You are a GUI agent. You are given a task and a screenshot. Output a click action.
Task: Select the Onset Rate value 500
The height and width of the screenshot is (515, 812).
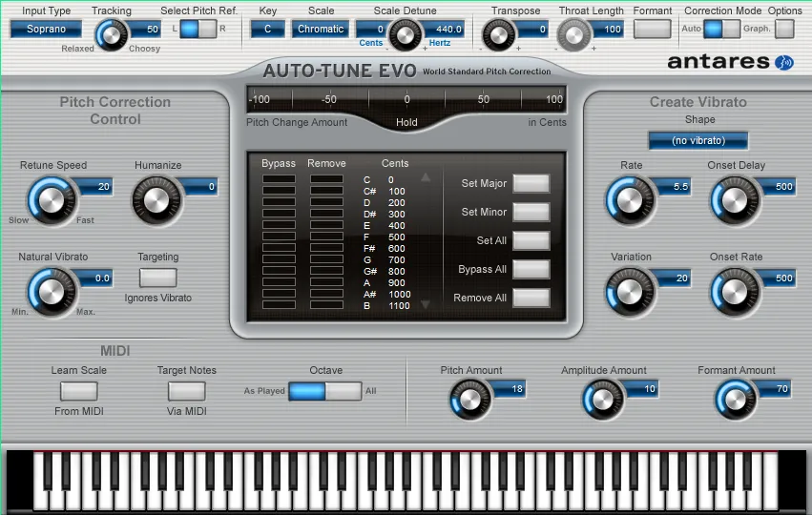pyautogui.click(x=779, y=278)
